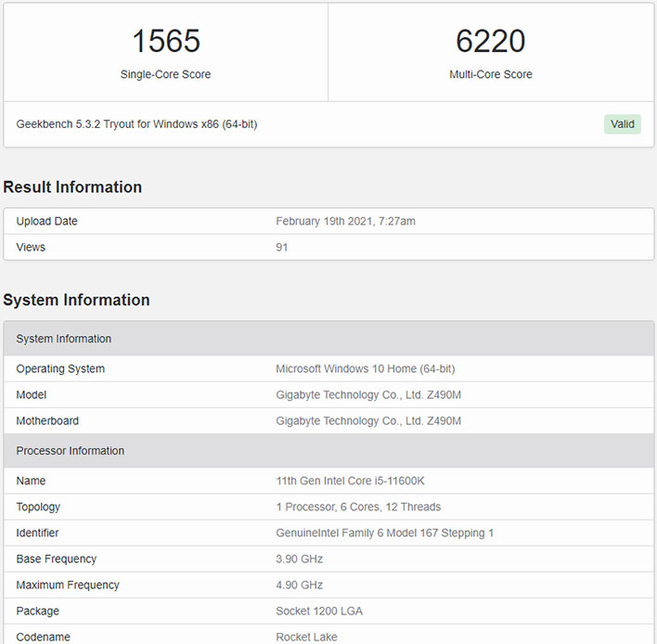Click the Geekbench 5.3.2 Tryout version text
657x644 pixels.
[x=136, y=124]
